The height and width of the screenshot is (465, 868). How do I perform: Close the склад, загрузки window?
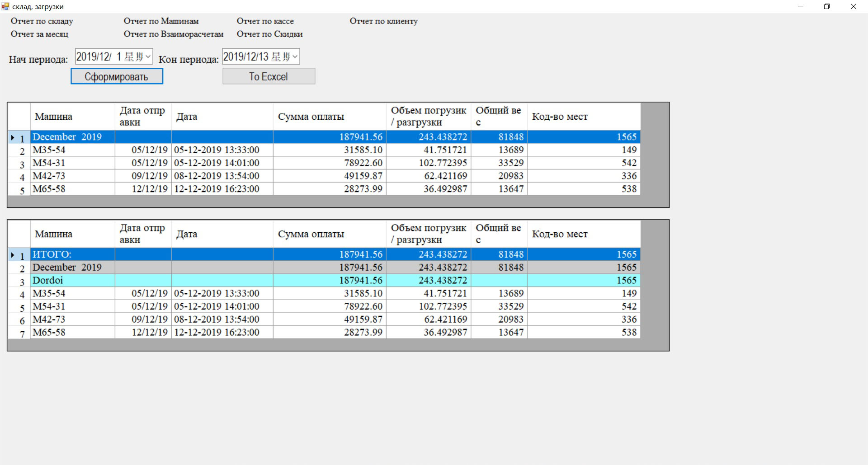(x=854, y=6)
